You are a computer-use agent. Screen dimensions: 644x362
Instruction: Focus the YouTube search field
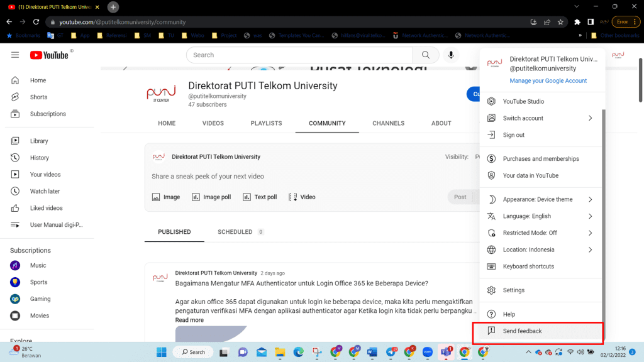click(x=299, y=55)
